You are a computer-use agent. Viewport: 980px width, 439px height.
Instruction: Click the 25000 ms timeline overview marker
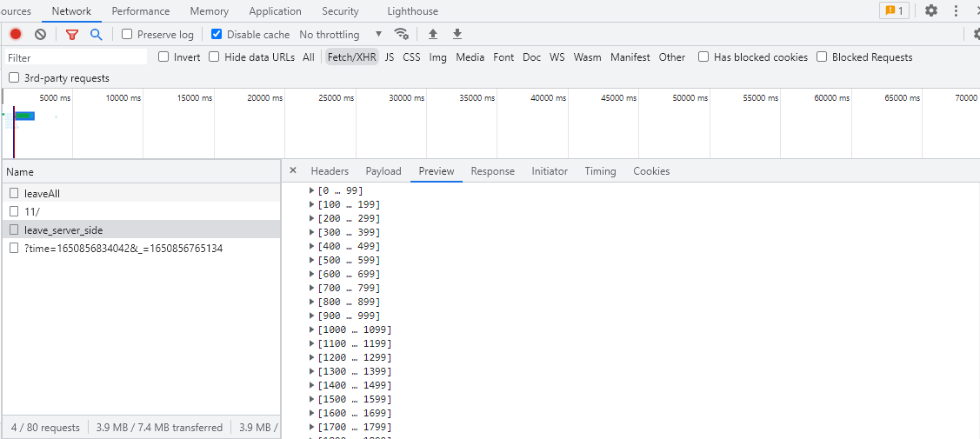[336, 98]
